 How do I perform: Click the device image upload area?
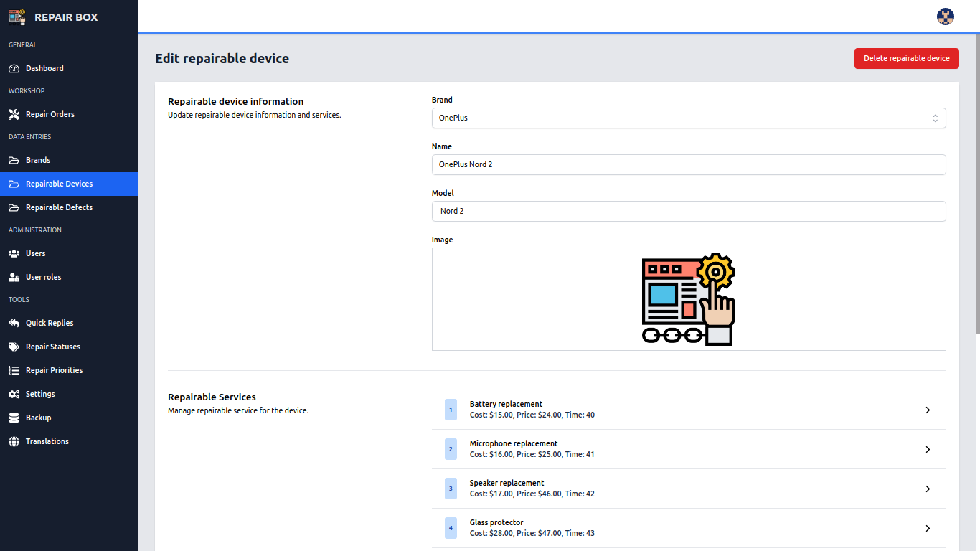coord(689,299)
